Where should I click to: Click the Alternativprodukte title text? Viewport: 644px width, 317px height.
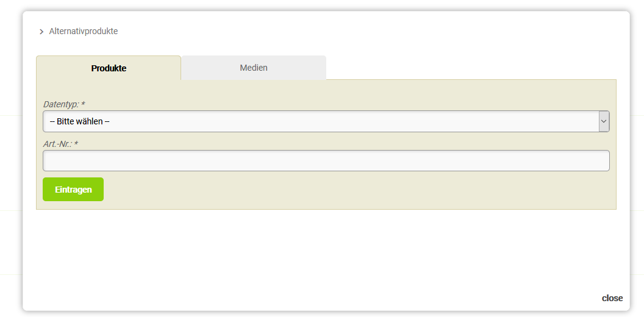click(83, 31)
